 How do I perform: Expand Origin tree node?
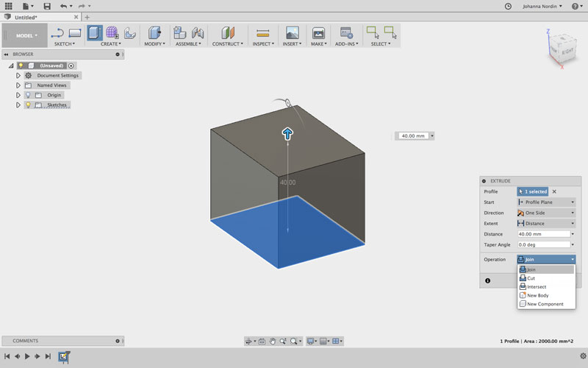point(18,95)
